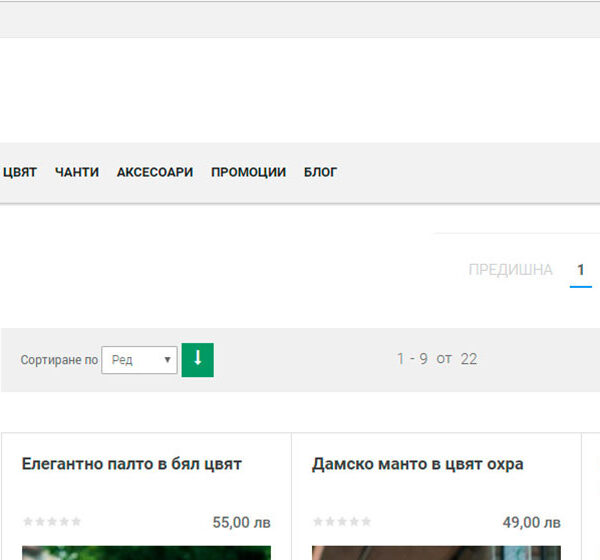The height and width of the screenshot is (560, 600).
Task: Select АКСЕСОАРИ in the navigation bar
Action: coord(155,172)
